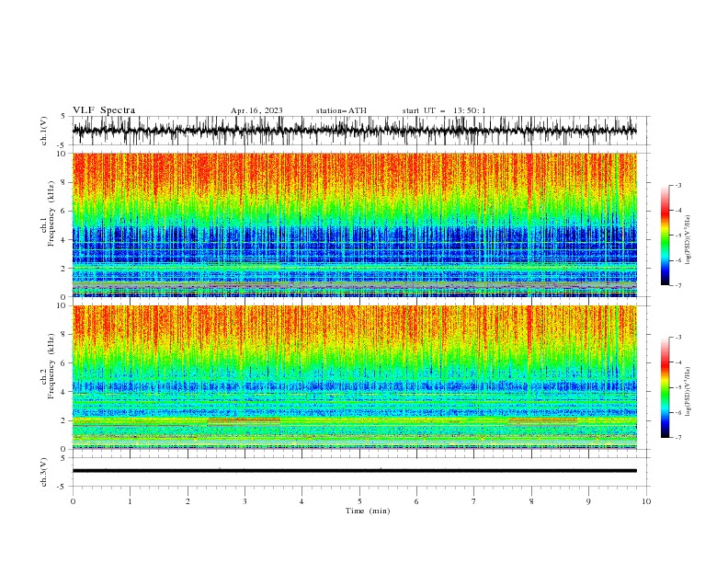Click the "Time (min)" axis title
The width and height of the screenshot is (728, 563).
[x=368, y=511]
